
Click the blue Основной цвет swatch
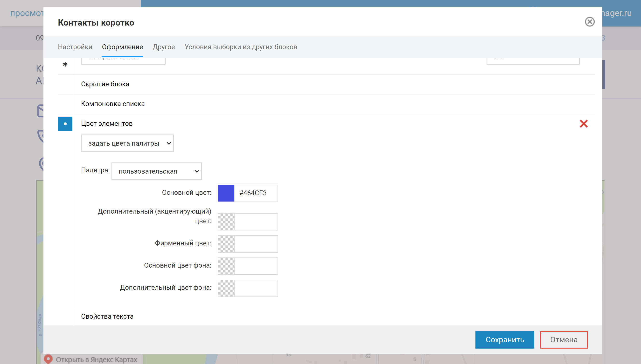(226, 193)
